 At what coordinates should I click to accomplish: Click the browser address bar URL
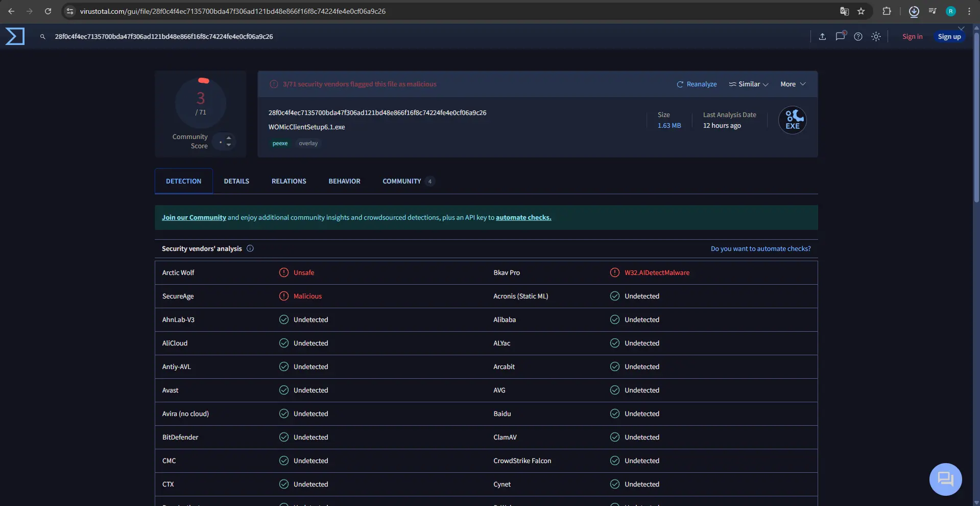click(x=232, y=11)
